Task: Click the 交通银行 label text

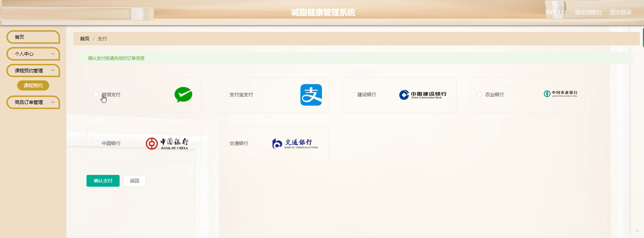Action: click(x=239, y=143)
